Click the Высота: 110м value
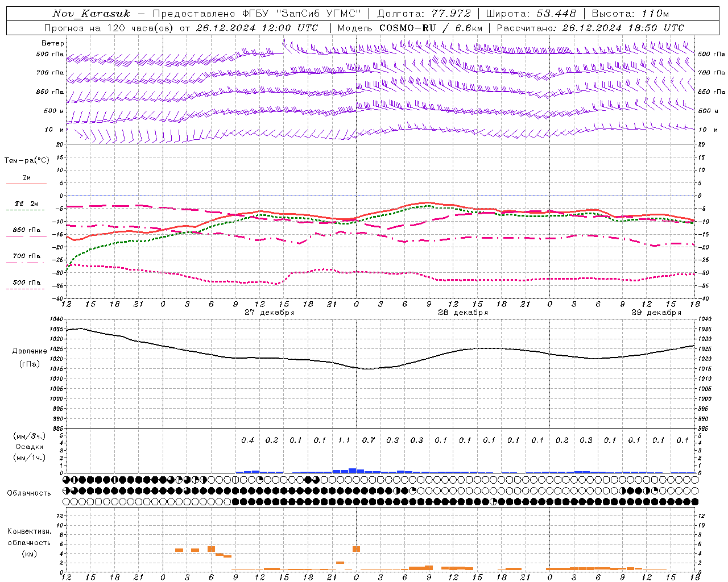The height and width of the screenshot is (582, 728). click(x=630, y=14)
